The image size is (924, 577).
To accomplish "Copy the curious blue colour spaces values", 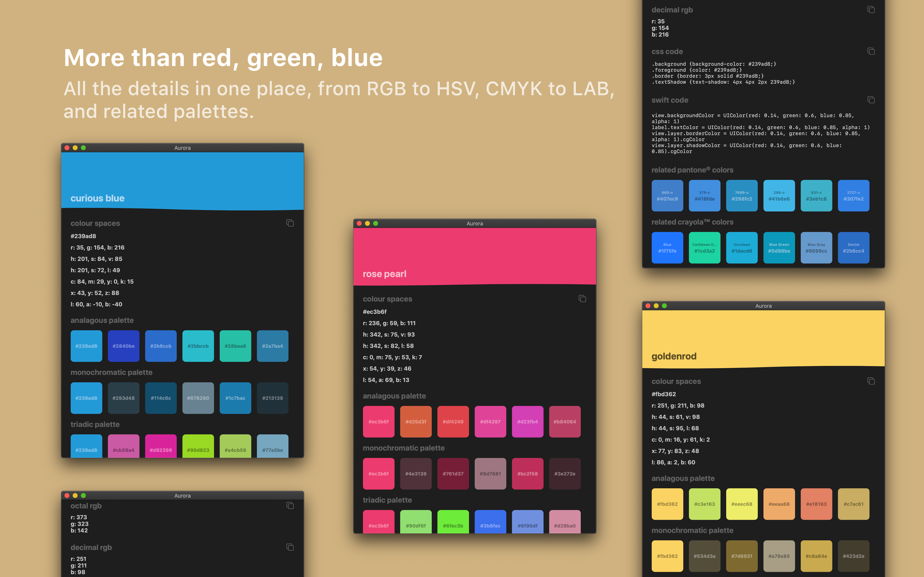I will click(x=290, y=223).
